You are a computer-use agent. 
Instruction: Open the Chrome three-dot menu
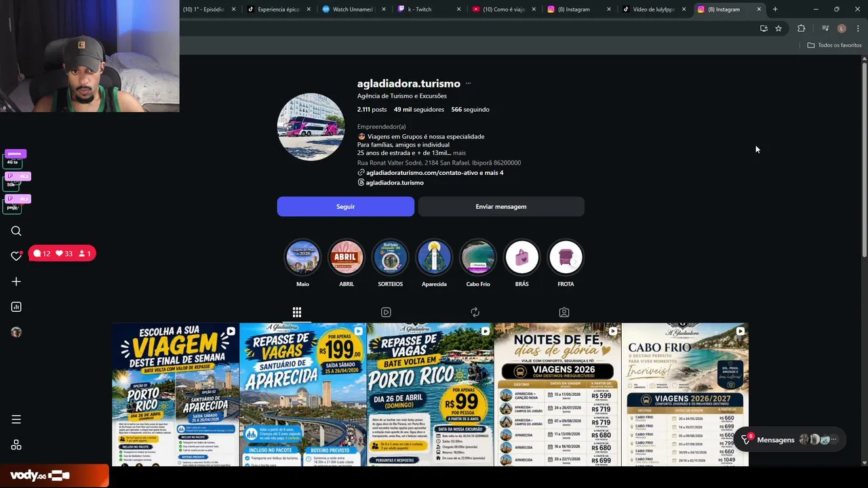858,28
